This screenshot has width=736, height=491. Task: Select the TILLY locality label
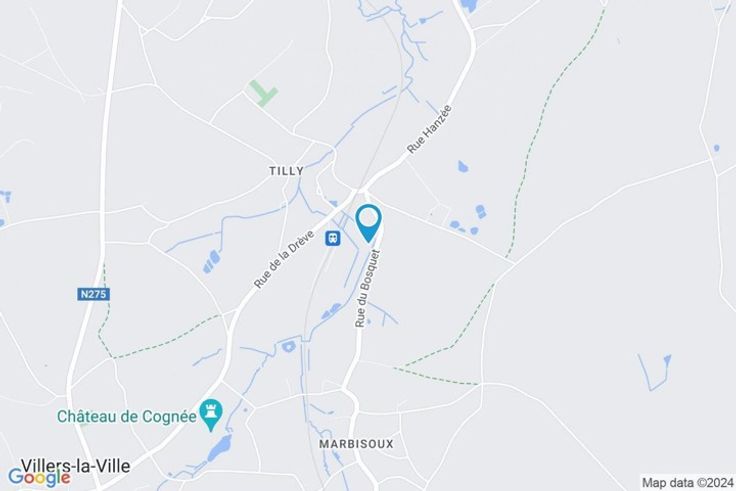tap(286, 171)
